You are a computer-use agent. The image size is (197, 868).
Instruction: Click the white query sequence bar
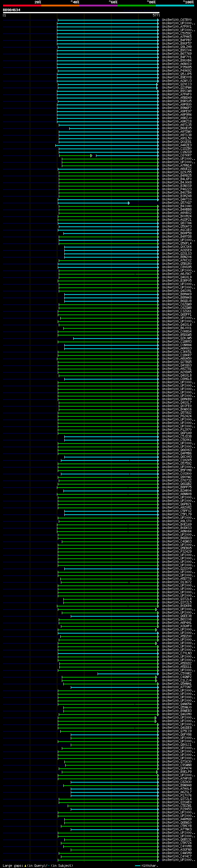click(81, 13)
